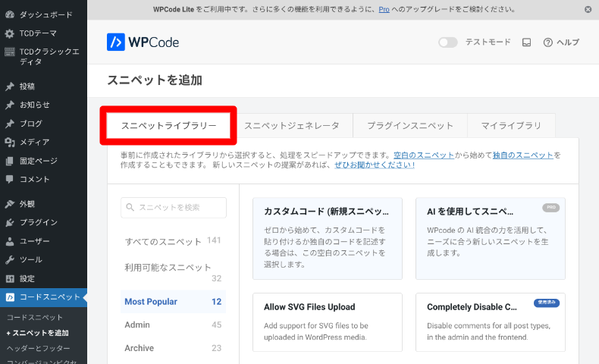Image resolution: width=599 pixels, height=364 pixels.
Task: Click the 投稿 pushpin icon
Action: pyautogui.click(x=10, y=86)
